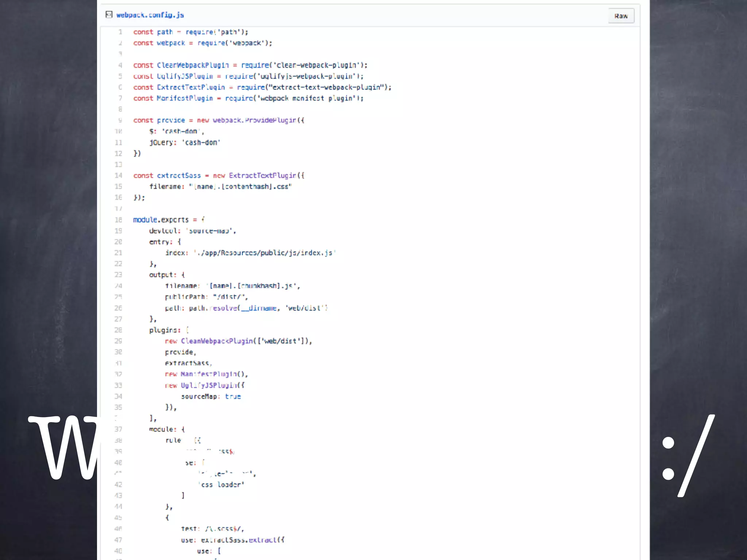Click the './app/Resources/public/js/index.js' entry path

264,253
